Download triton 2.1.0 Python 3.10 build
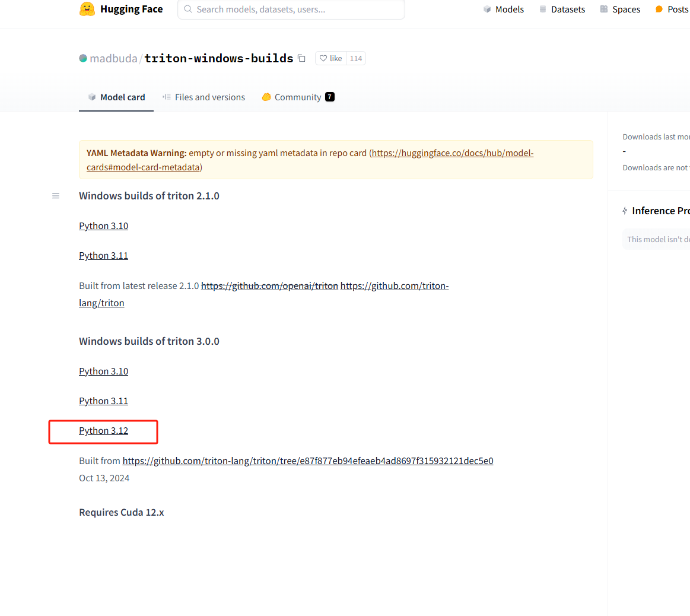The image size is (690, 616). (103, 226)
